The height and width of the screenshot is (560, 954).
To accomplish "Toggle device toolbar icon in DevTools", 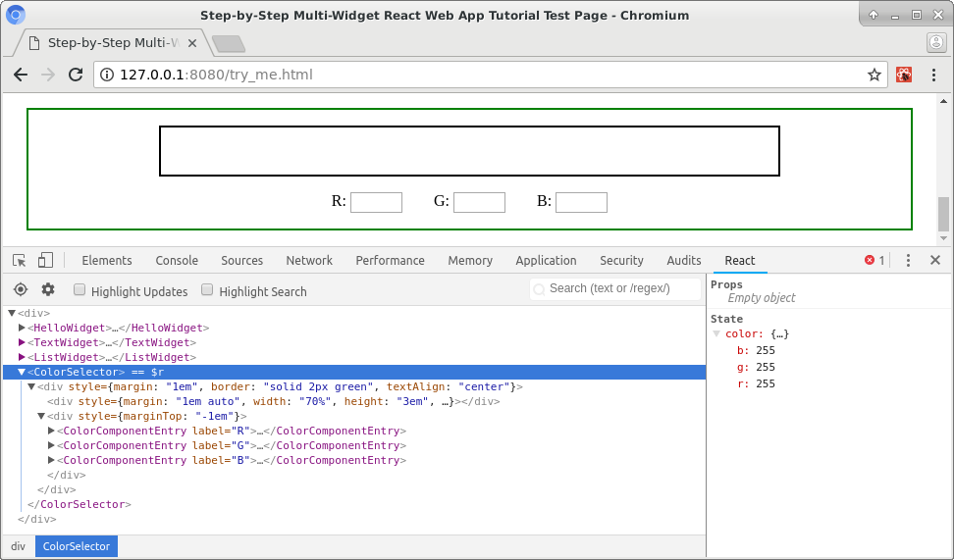I will (x=45, y=260).
